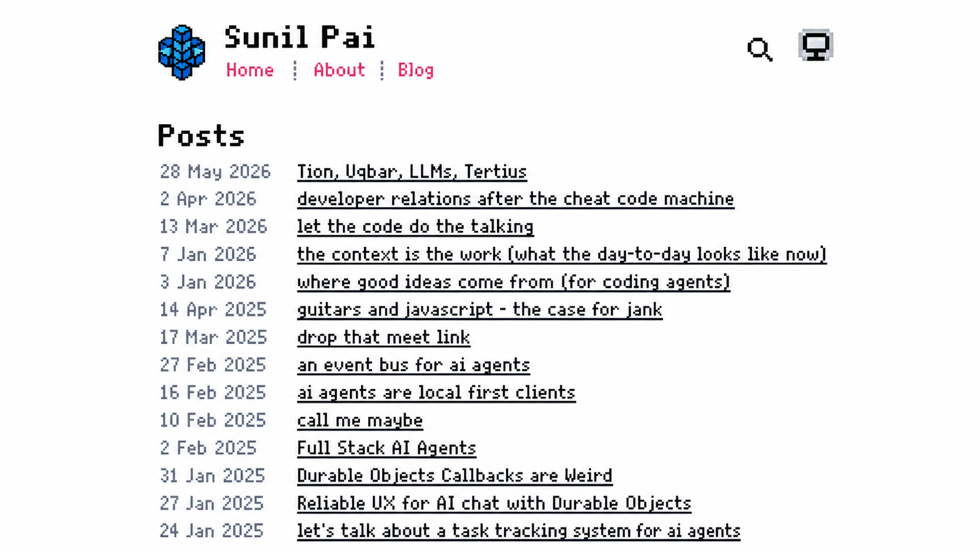Image resolution: width=980 pixels, height=552 pixels.
Task: Open the call me maybe post
Action: (x=360, y=421)
